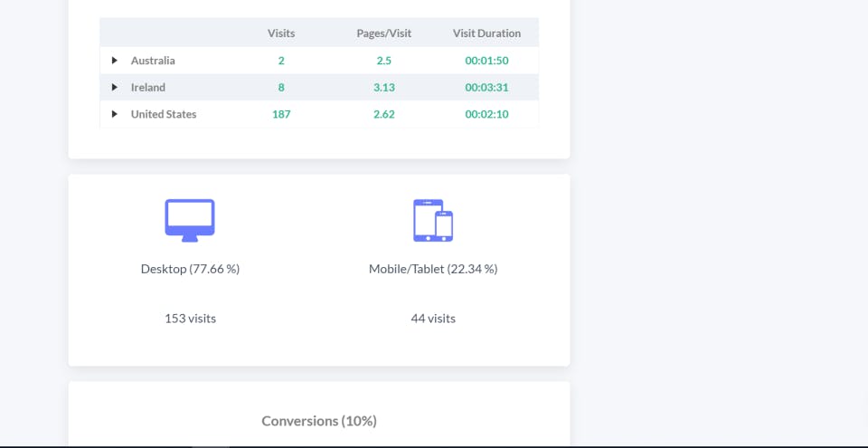Click the Ireland country name
The width and height of the screenshot is (868, 448).
tap(147, 87)
